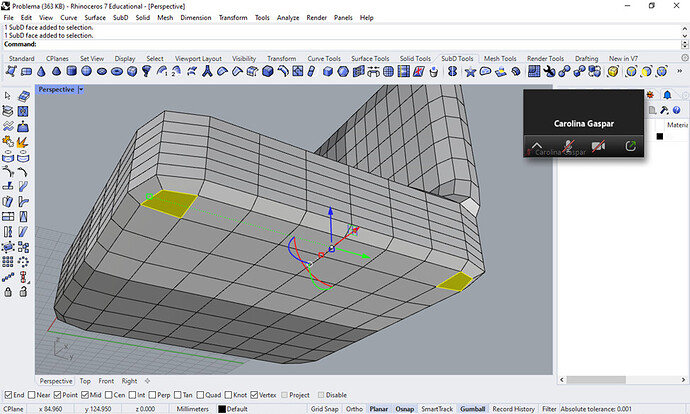Click the Lock objects padlock icon
Screen dimensions: 690x414
click(x=8, y=292)
